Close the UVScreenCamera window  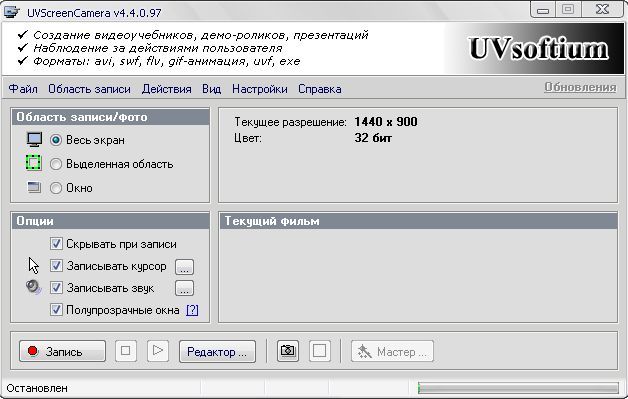pyautogui.click(x=602, y=10)
